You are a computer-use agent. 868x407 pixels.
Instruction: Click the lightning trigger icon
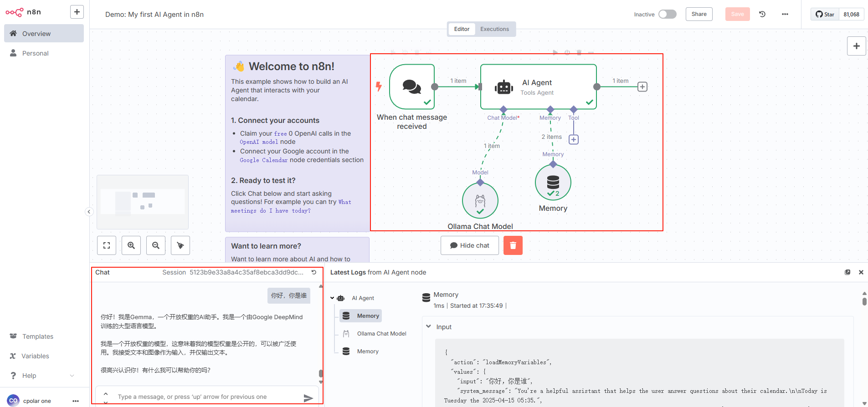379,86
